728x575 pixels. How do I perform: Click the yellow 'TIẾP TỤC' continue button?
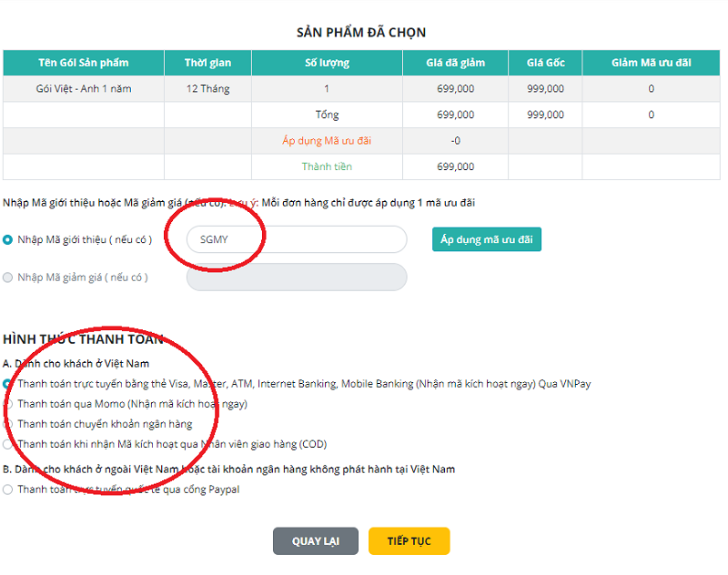[409, 541]
